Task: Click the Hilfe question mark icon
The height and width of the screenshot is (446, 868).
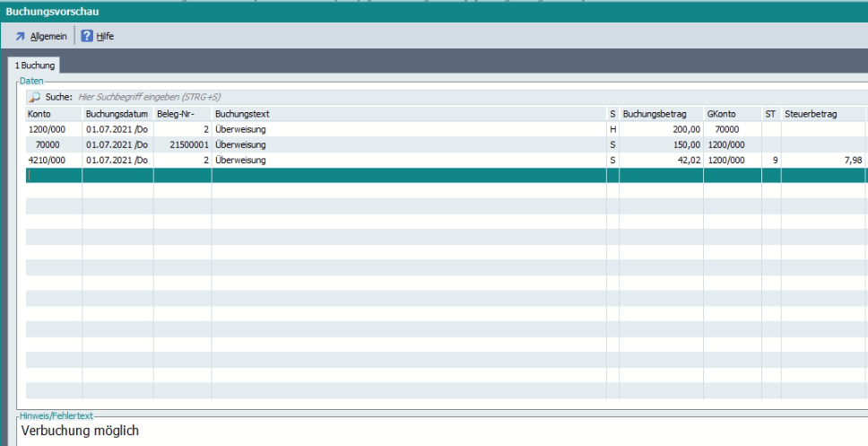Action: pos(87,36)
